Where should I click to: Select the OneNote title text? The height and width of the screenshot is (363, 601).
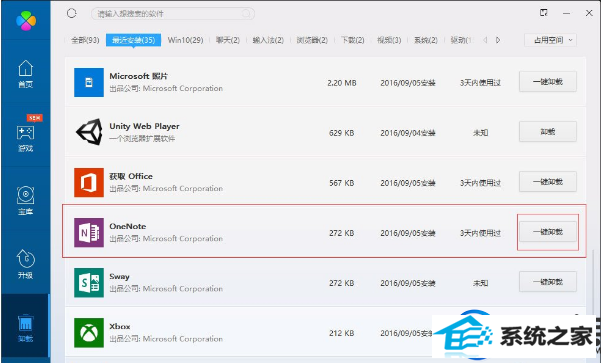pyautogui.click(x=127, y=227)
